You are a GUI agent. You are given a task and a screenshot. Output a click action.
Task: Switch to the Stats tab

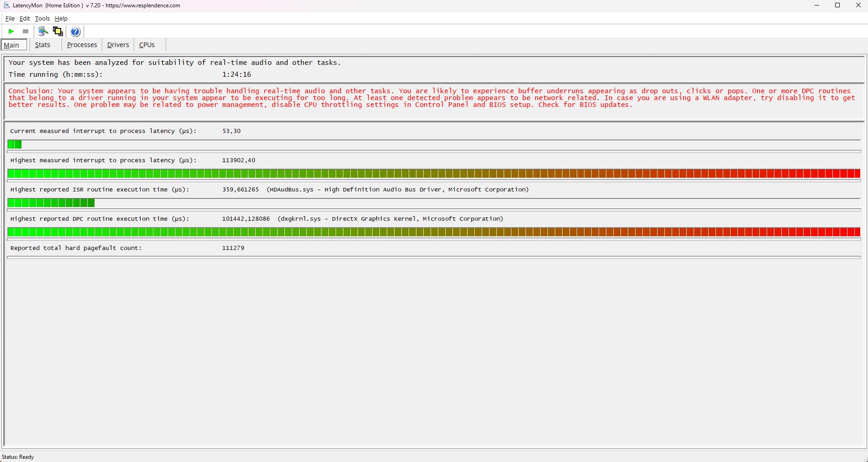[42, 45]
